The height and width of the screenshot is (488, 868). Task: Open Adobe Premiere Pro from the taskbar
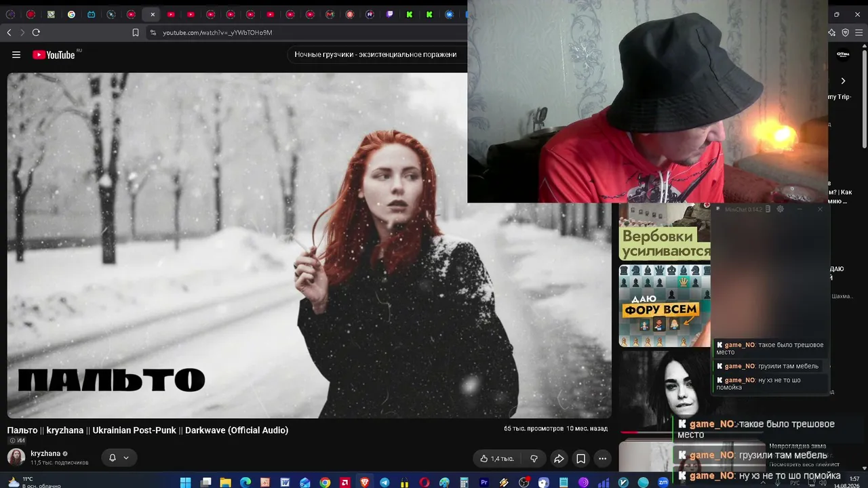(x=484, y=482)
